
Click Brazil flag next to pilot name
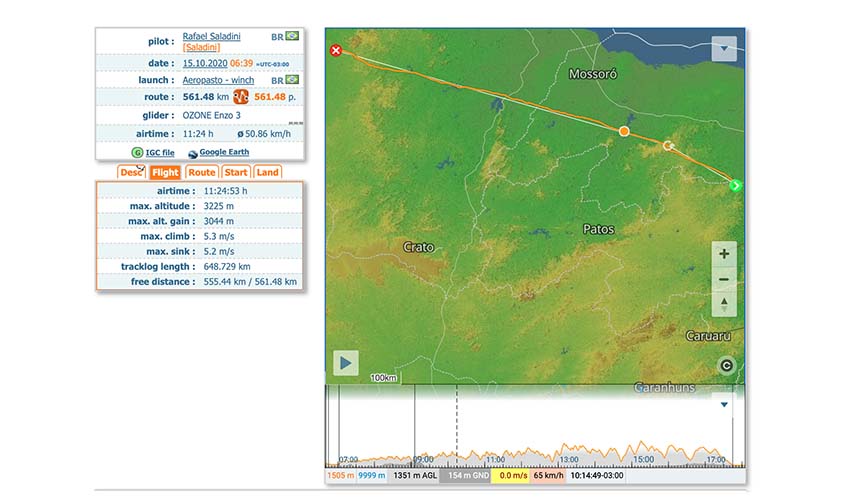[x=292, y=36]
